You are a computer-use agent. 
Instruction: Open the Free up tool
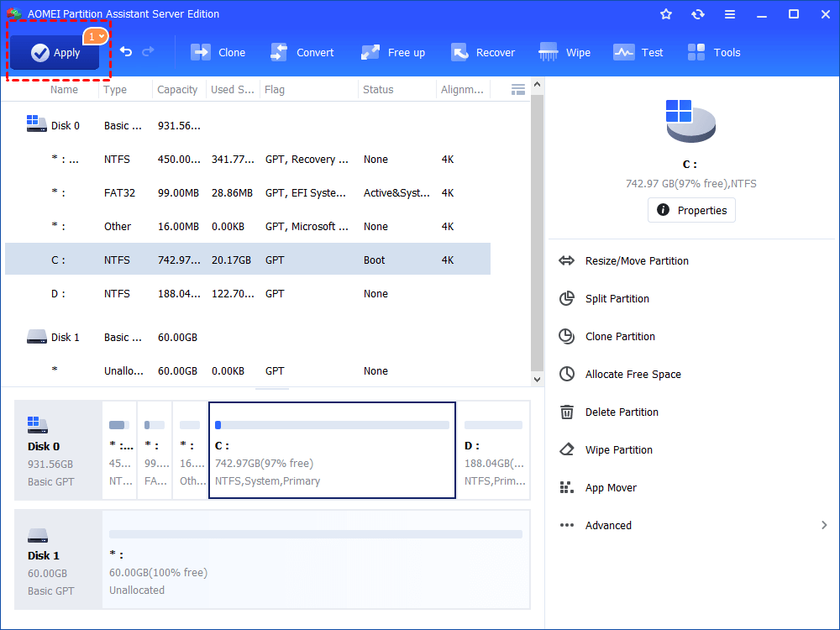(x=392, y=52)
